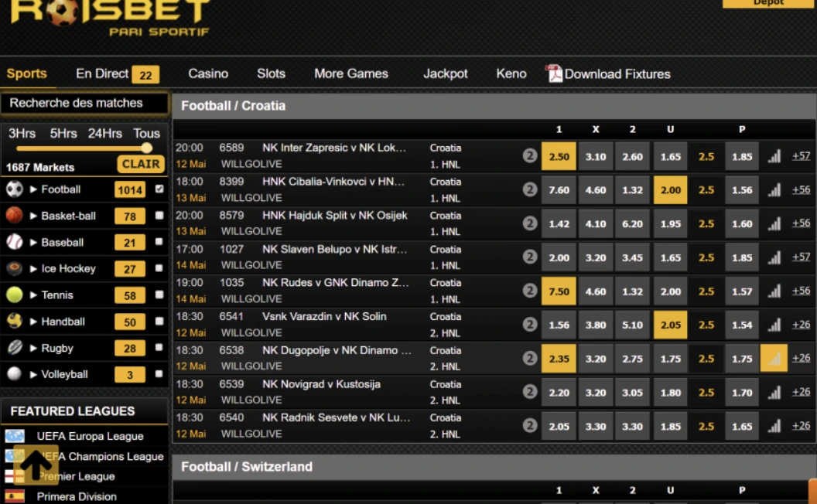This screenshot has height=504, width=817.
Task: Open statistics bars icon for NK Dugopolje match
Action: (x=774, y=359)
